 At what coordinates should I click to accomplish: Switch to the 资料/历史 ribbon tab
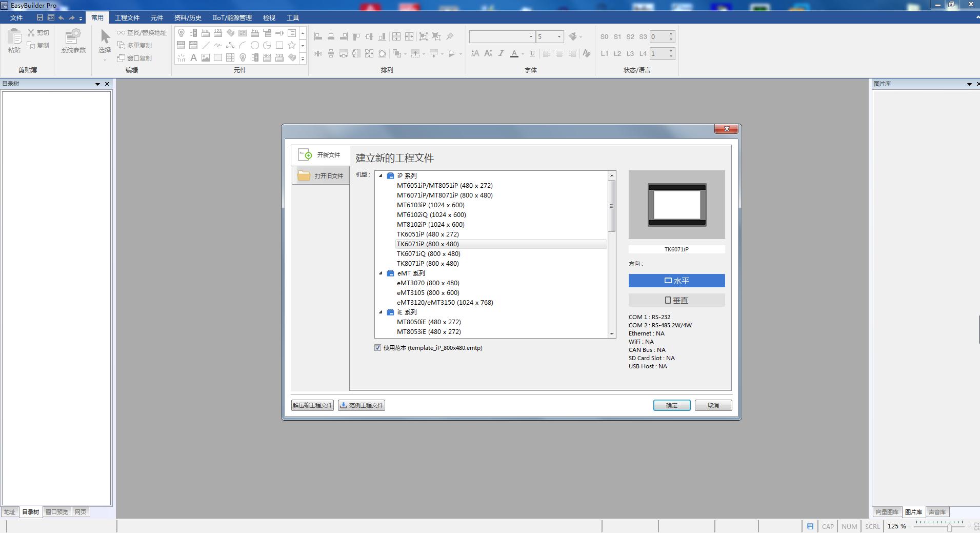[188, 17]
